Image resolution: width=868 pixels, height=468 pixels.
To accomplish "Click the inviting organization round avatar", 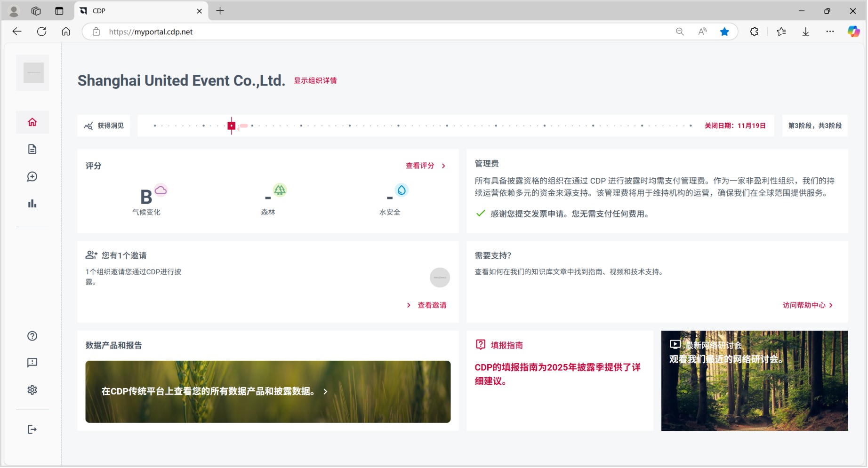I will tap(440, 278).
